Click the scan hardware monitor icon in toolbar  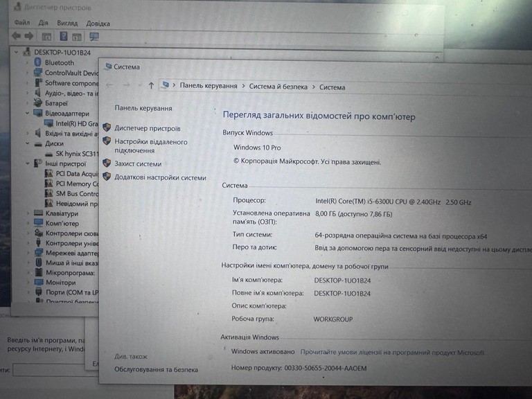(x=94, y=37)
